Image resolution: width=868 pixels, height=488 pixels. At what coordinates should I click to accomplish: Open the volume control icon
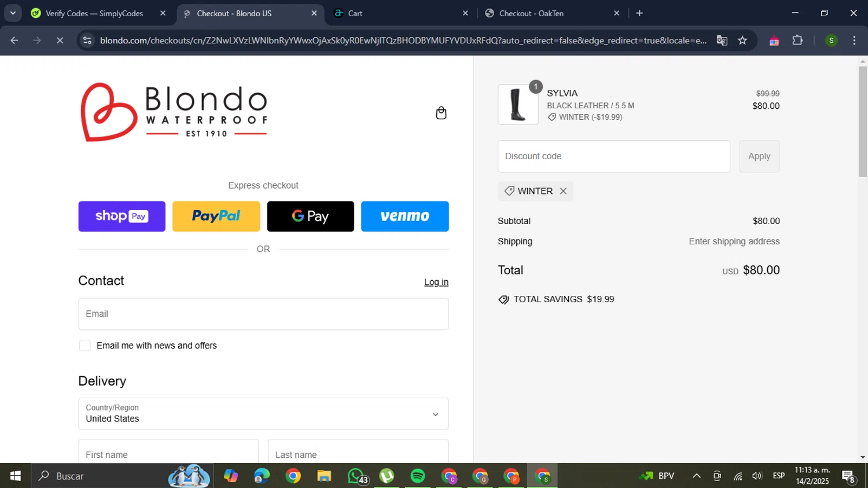(x=757, y=476)
